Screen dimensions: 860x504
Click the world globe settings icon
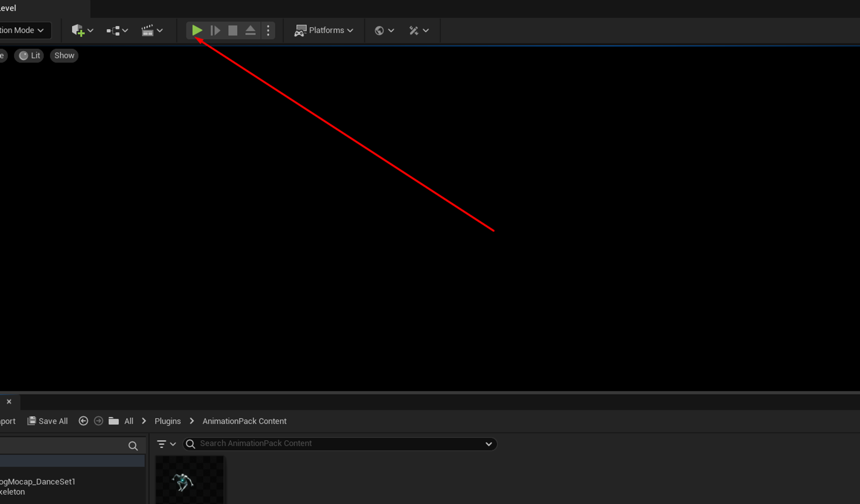[x=380, y=30]
